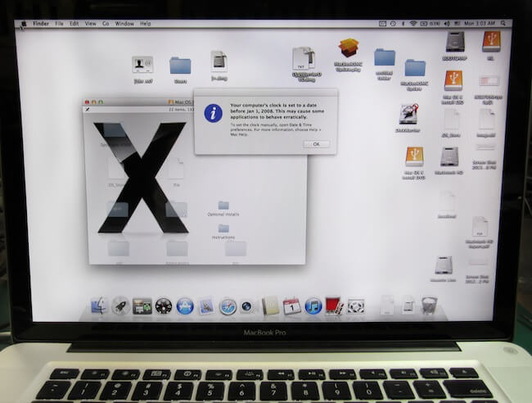Open the Go menu

point(106,24)
